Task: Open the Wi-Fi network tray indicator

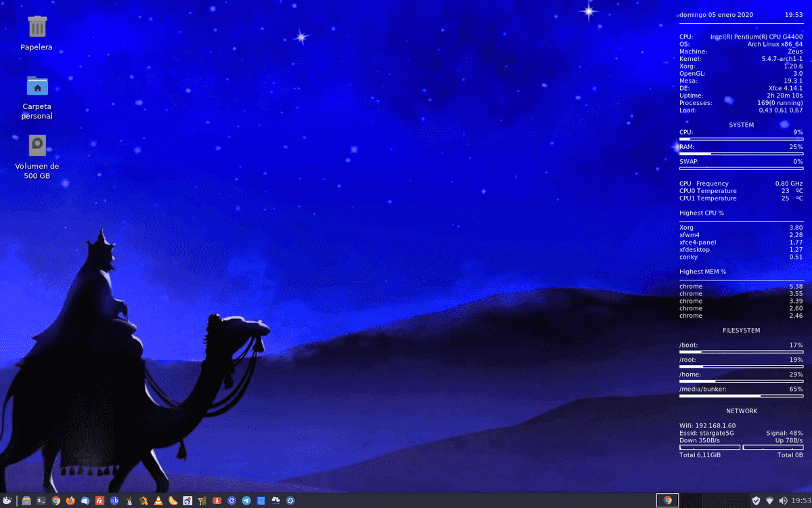Action: [x=769, y=501]
